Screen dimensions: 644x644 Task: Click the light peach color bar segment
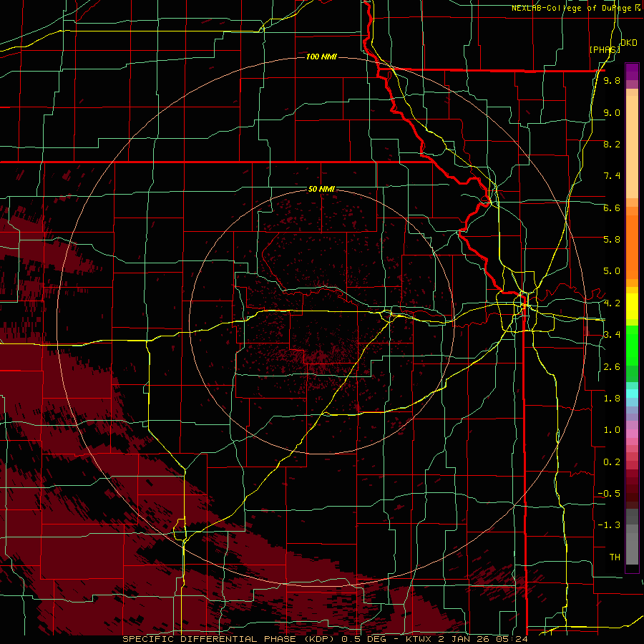(632, 147)
